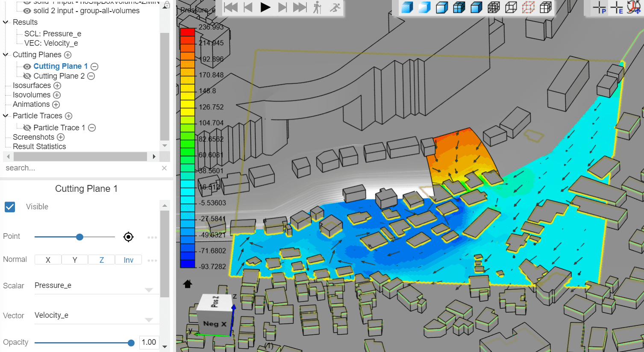Add a new Isosurface with plus icon
Screen dimensions: 644x352
[x=57, y=85]
